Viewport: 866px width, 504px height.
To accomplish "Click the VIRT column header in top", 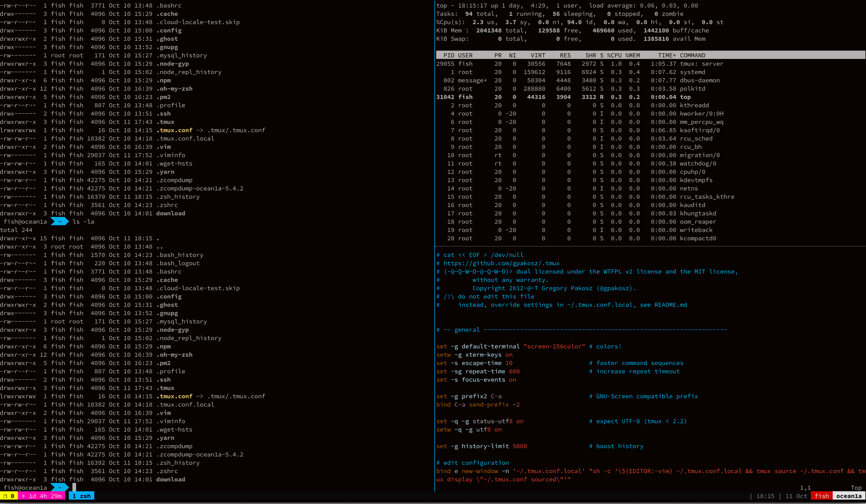I will [538, 55].
